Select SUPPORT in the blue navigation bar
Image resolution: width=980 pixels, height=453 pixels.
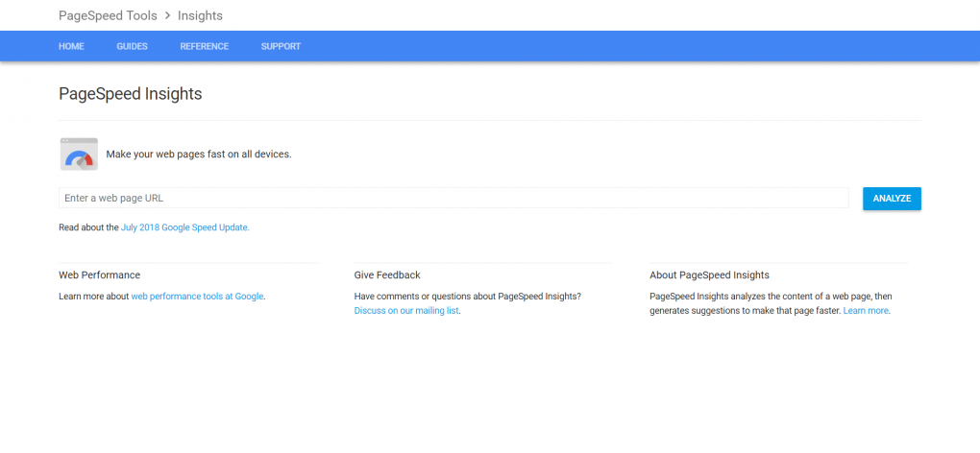coord(281,46)
